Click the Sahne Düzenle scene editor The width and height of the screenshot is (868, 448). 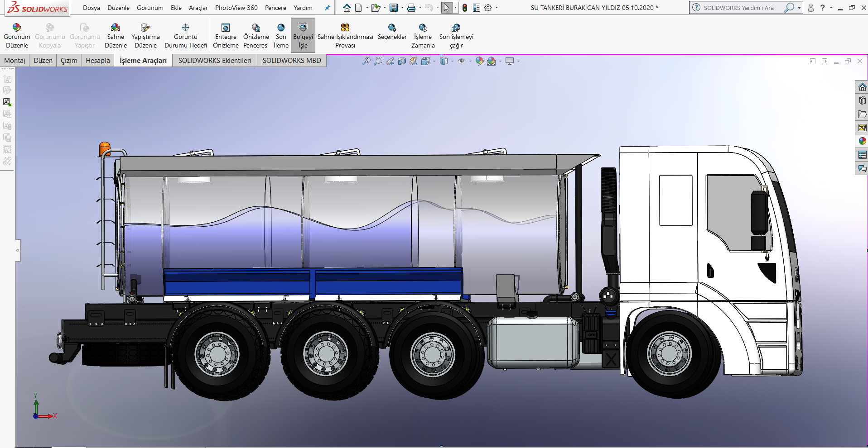[x=116, y=36]
